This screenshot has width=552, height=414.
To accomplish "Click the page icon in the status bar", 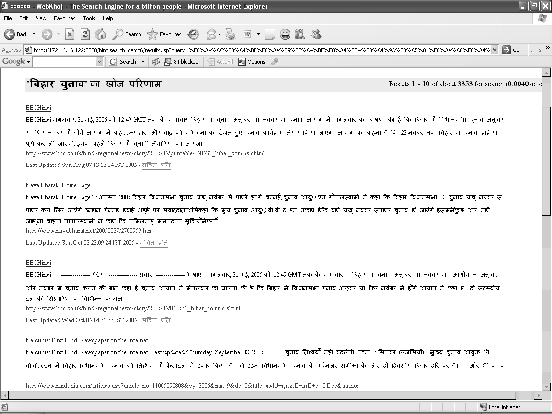I will (5, 407).
